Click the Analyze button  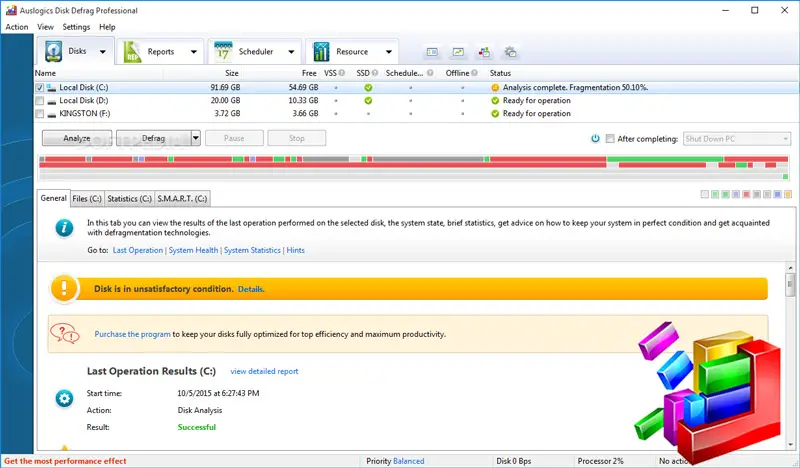(77, 138)
